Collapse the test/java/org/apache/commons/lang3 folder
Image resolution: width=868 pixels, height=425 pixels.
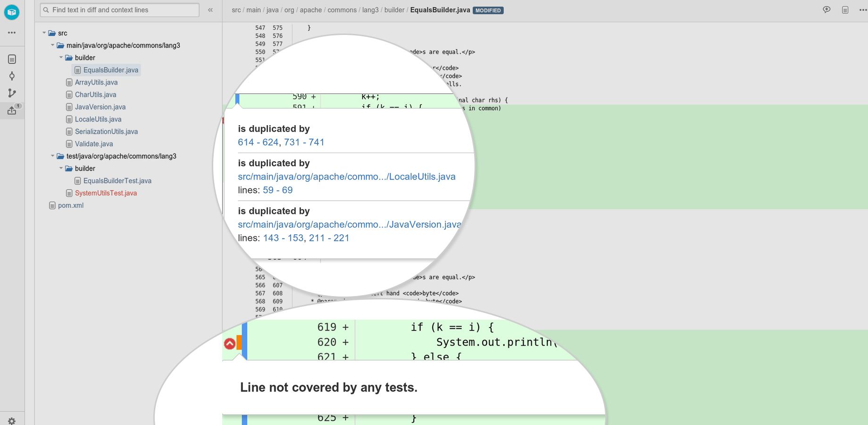[52, 156]
